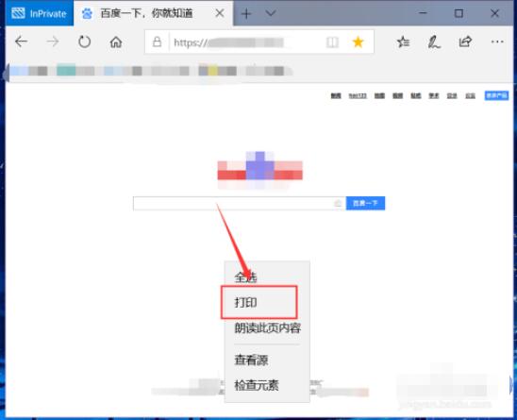Open the Settings and more ellipsis

point(497,42)
